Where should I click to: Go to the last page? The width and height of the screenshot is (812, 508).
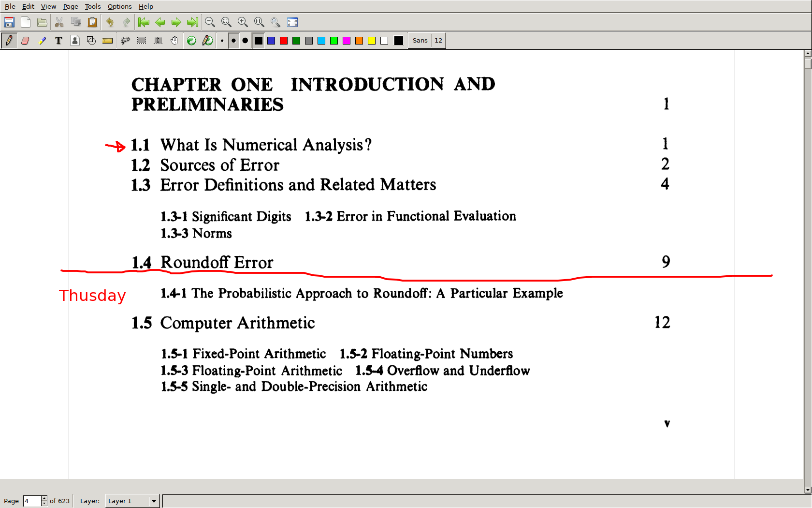click(x=192, y=22)
